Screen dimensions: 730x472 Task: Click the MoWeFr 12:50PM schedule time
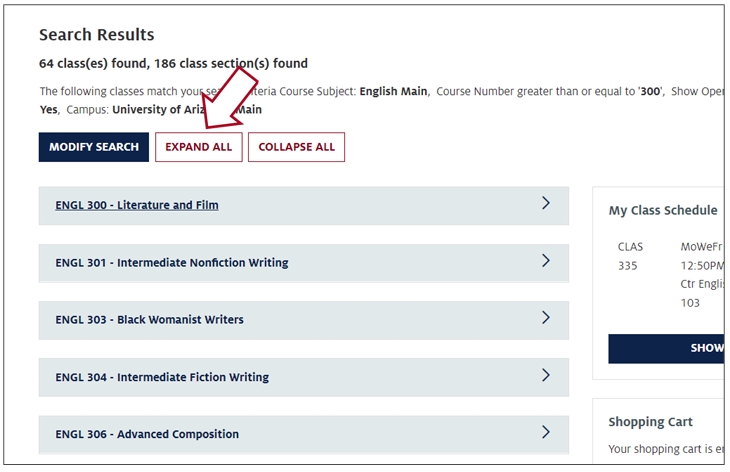tap(702, 256)
